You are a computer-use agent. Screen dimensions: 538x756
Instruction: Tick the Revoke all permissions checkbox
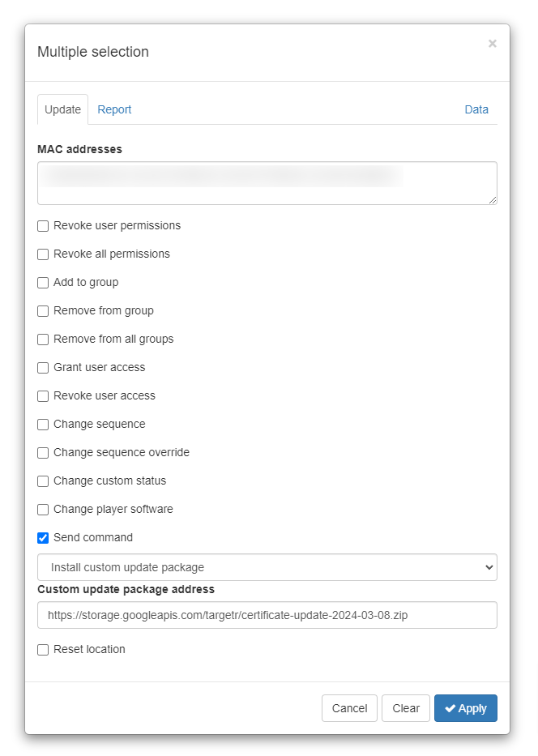click(x=43, y=254)
